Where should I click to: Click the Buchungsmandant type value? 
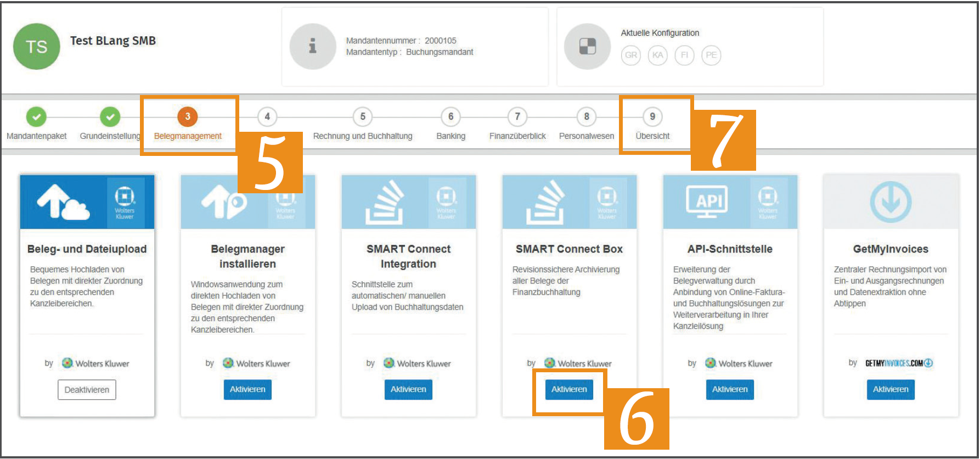pyautogui.click(x=440, y=52)
